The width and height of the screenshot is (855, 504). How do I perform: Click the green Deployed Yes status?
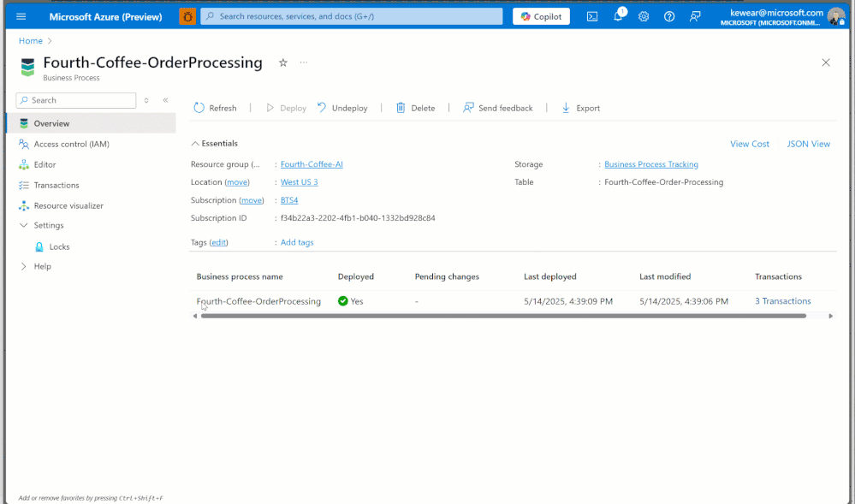pyautogui.click(x=350, y=301)
